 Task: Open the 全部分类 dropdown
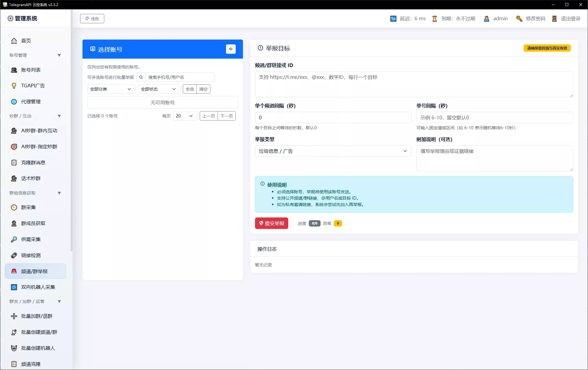[x=111, y=89]
